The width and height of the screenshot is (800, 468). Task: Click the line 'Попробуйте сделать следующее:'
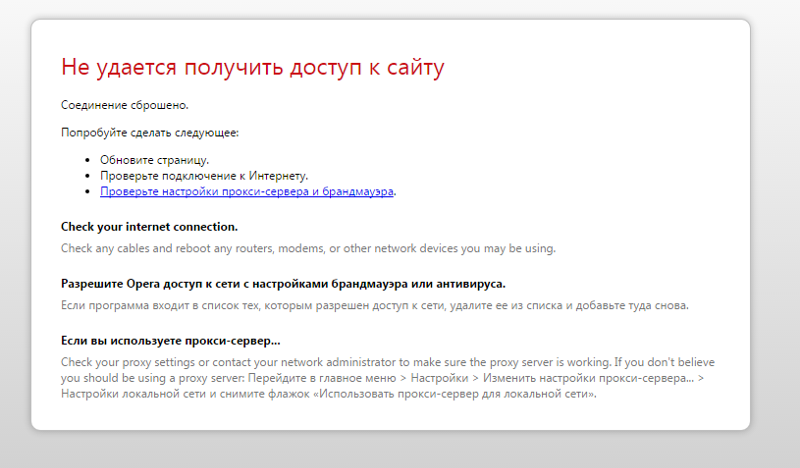tap(149, 133)
